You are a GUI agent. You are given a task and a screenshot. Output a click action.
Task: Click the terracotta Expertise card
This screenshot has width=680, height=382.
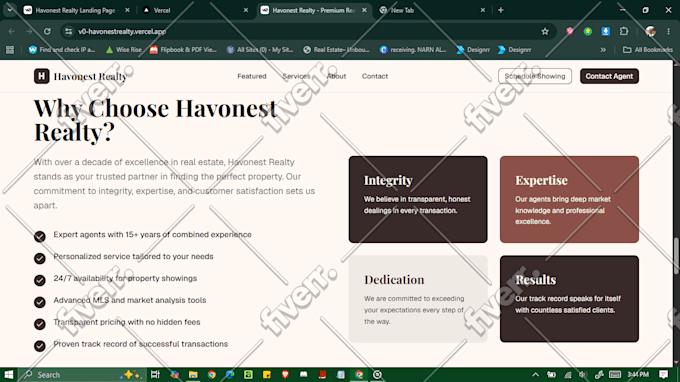pos(569,199)
